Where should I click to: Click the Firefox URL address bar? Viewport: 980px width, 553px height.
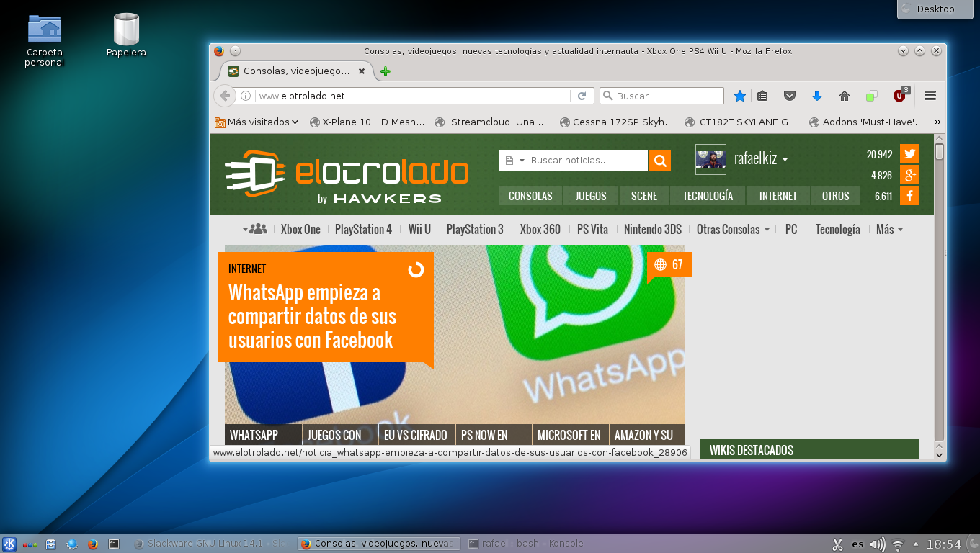pos(414,96)
